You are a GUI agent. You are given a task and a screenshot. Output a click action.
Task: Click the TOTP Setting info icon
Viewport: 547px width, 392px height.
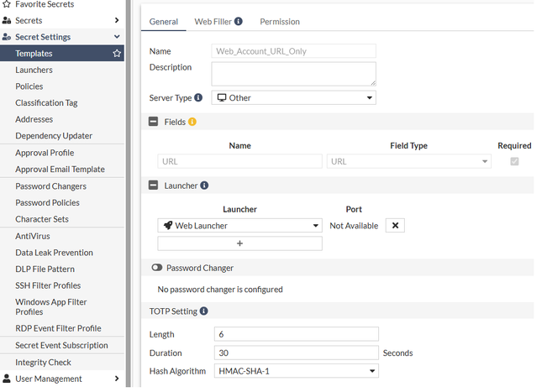(x=204, y=311)
